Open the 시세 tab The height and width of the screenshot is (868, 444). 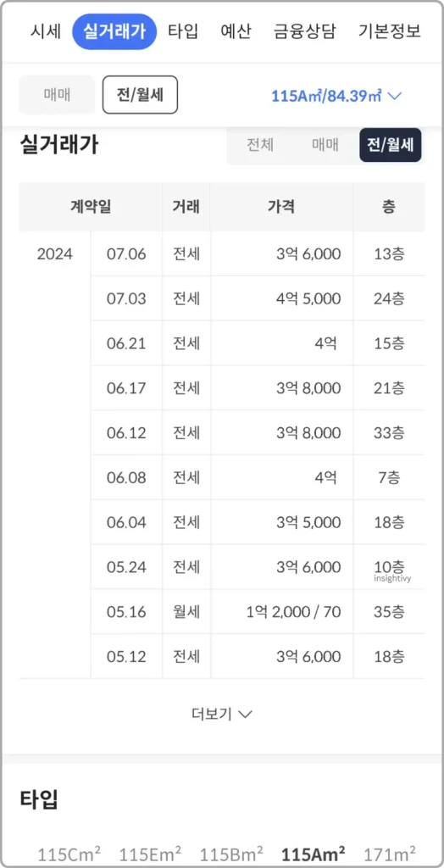tap(46, 31)
